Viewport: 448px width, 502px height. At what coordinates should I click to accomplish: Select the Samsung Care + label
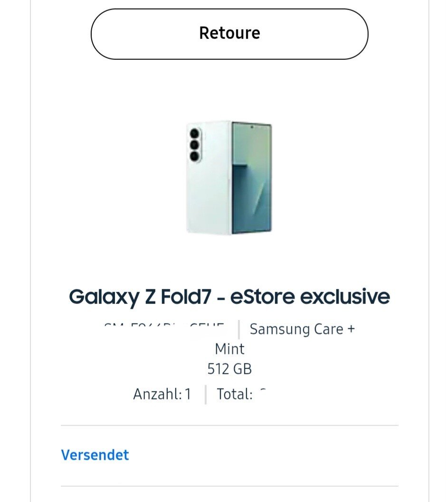click(302, 329)
